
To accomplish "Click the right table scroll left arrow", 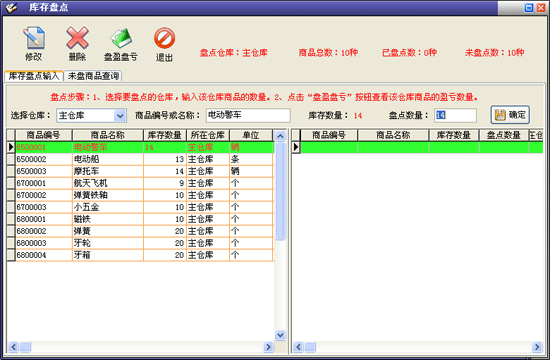I will [298, 347].
